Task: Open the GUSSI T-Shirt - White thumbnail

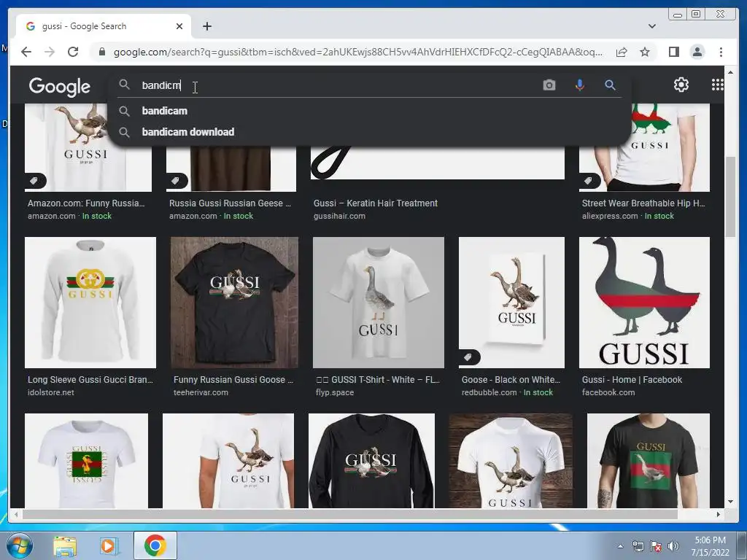Action: 379,303
